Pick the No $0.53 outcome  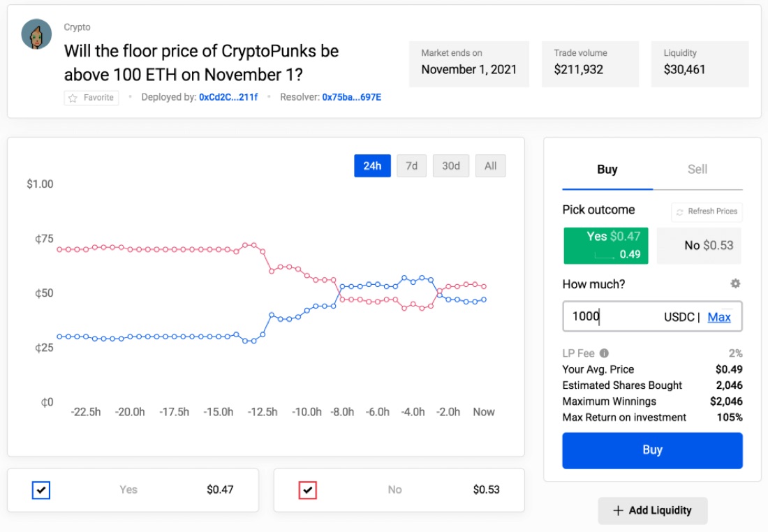(699, 246)
